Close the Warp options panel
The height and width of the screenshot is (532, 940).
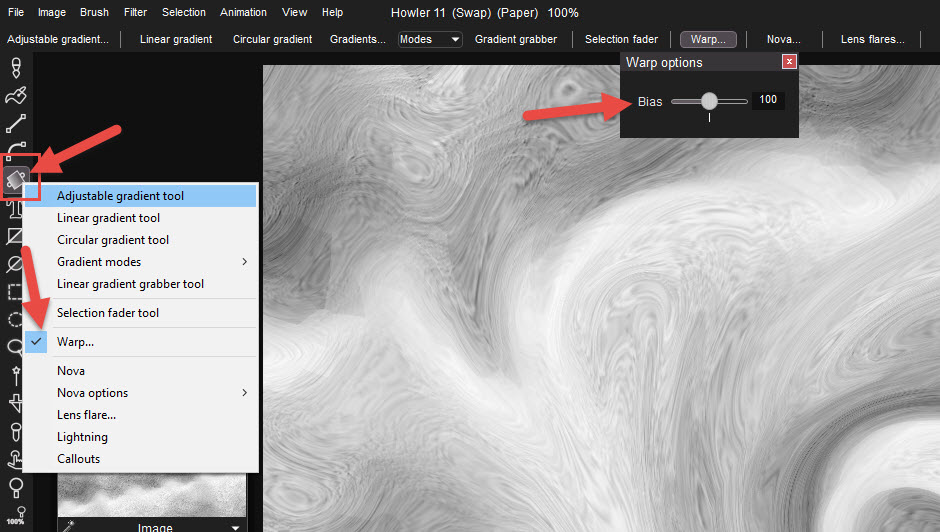(x=789, y=62)
